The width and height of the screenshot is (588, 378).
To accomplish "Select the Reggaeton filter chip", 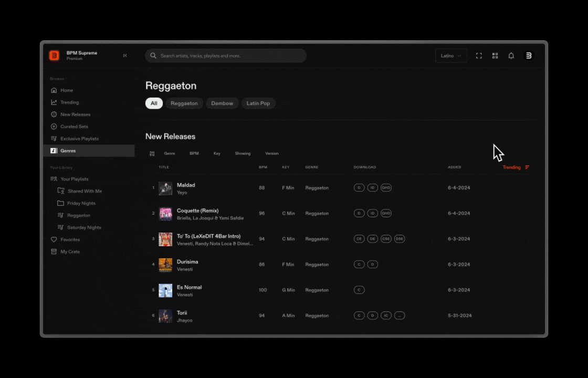I will tap(184, 103).
